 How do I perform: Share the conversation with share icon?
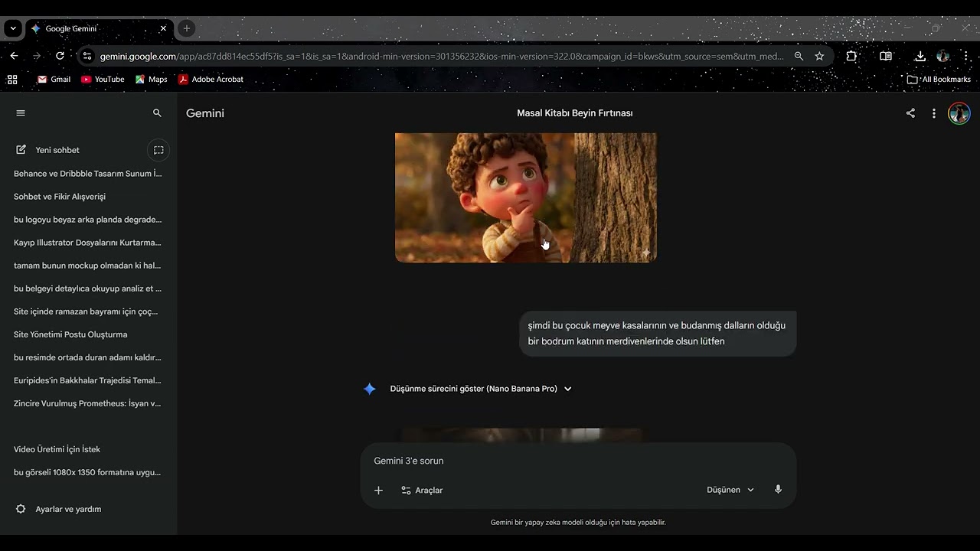point(910,113)
